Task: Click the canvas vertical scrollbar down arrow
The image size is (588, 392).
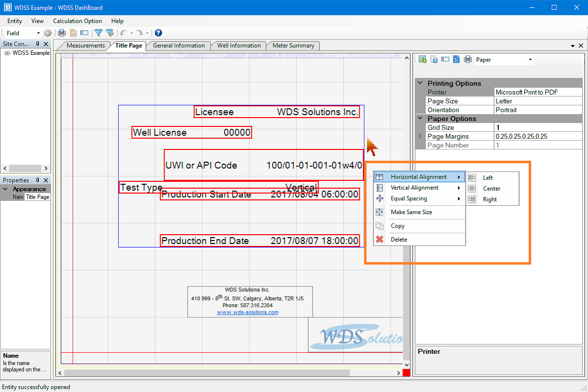Action: tap(406, 365)
